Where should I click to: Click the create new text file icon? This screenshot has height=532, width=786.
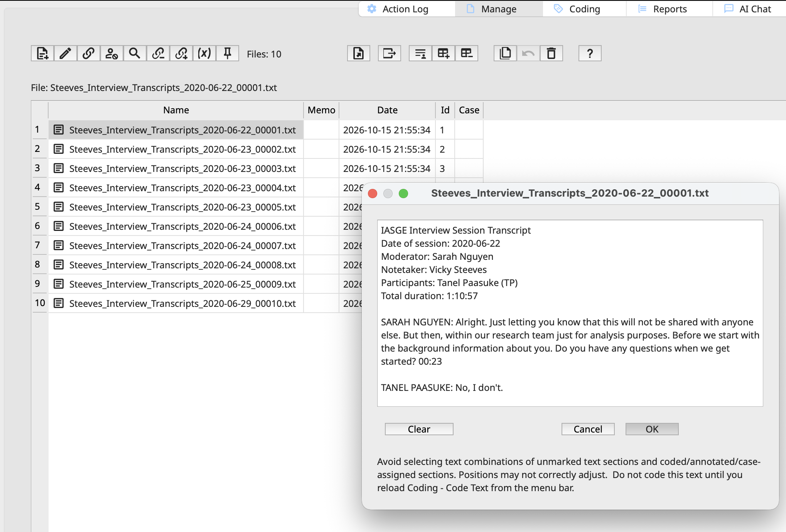[42, 53]
